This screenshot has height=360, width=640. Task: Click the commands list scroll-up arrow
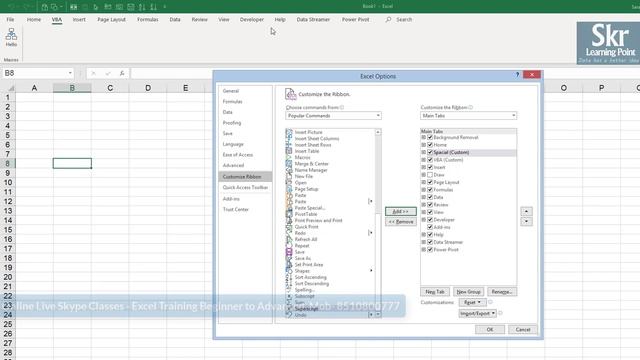click(x=378, y=132)
